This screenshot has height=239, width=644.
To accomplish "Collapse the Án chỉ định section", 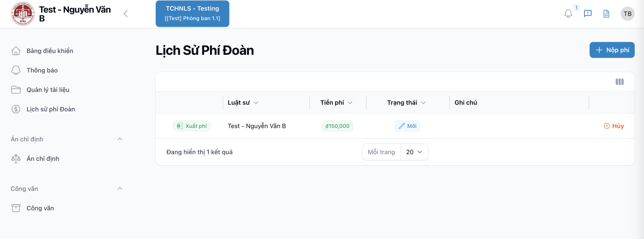I will pos(120,139).
